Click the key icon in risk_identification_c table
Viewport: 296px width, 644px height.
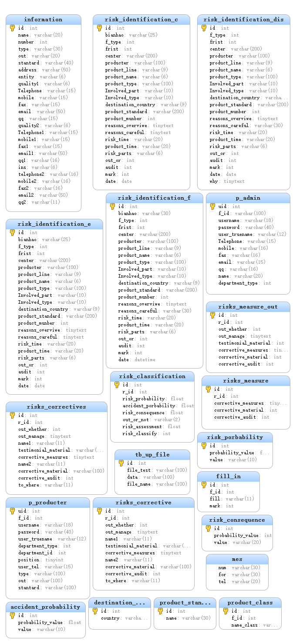(x=99, y=28)
